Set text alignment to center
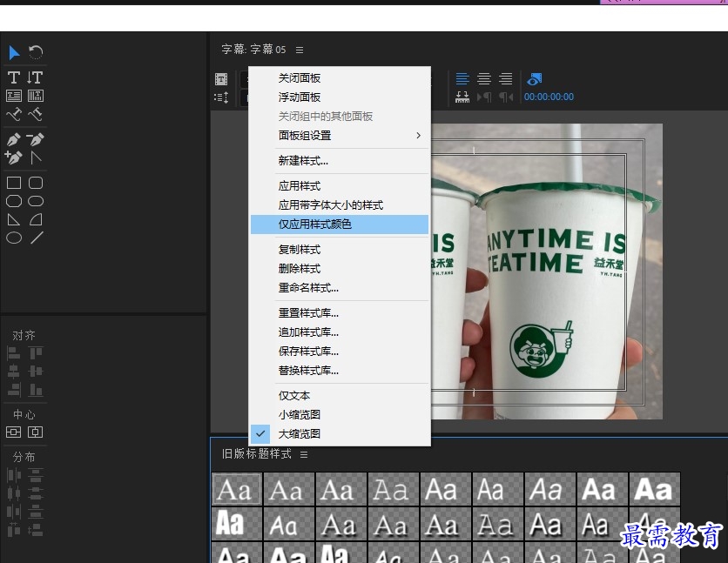Screen dimensions: 728x563 pos(484,79)
